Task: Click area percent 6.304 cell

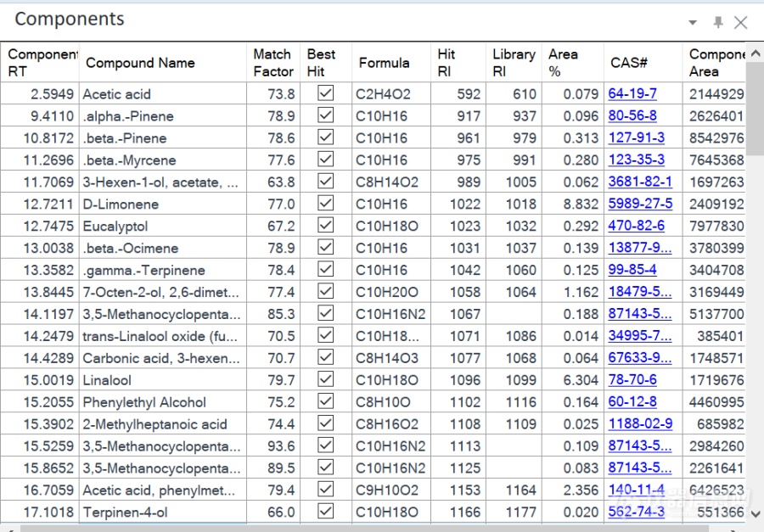Action: [x=573, y=379]
